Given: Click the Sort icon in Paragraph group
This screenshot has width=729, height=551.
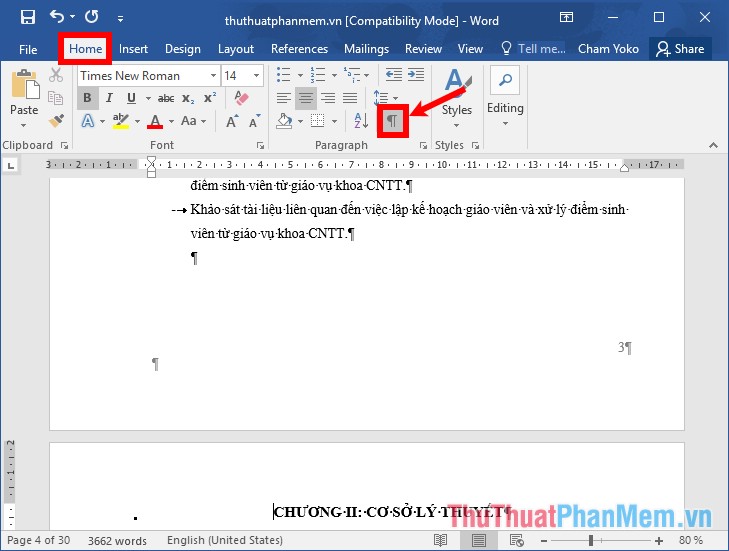Looking at the screenshot, I should (x=361, y=121).
